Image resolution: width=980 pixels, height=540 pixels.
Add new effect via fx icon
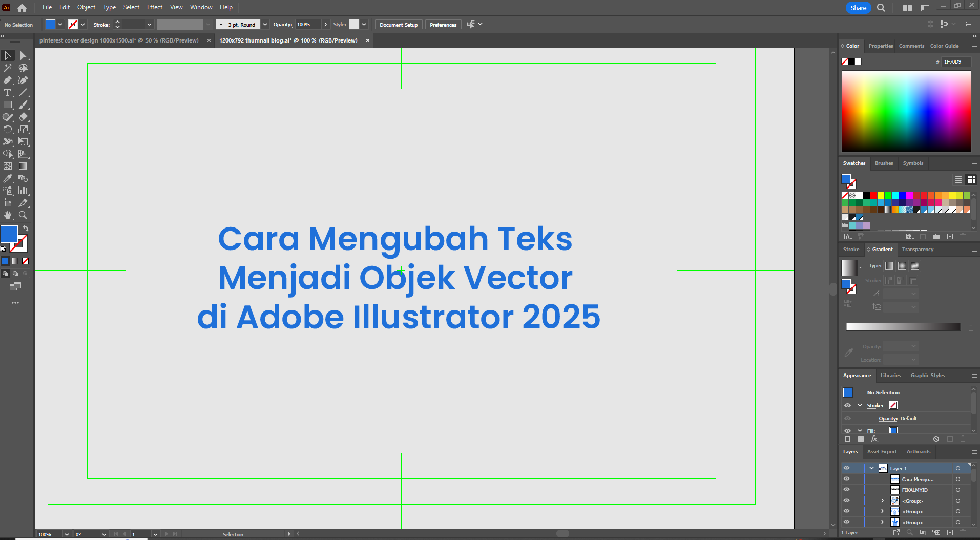coord(874,439)
